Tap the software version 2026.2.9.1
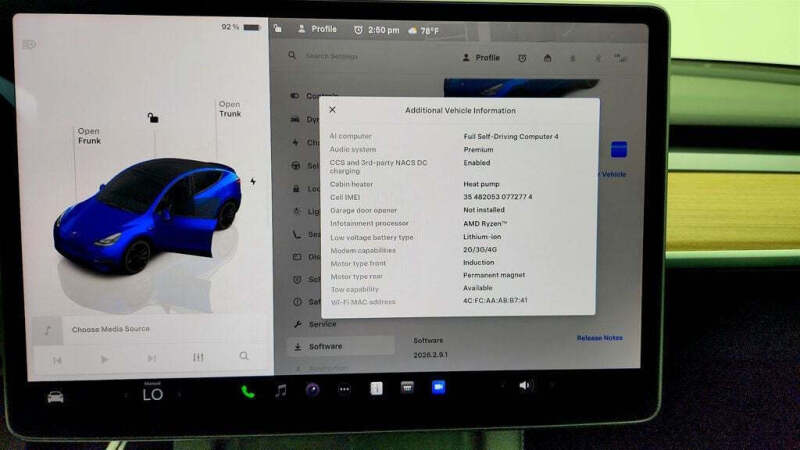This screenshot has width=800, height=450. point(430,355)
